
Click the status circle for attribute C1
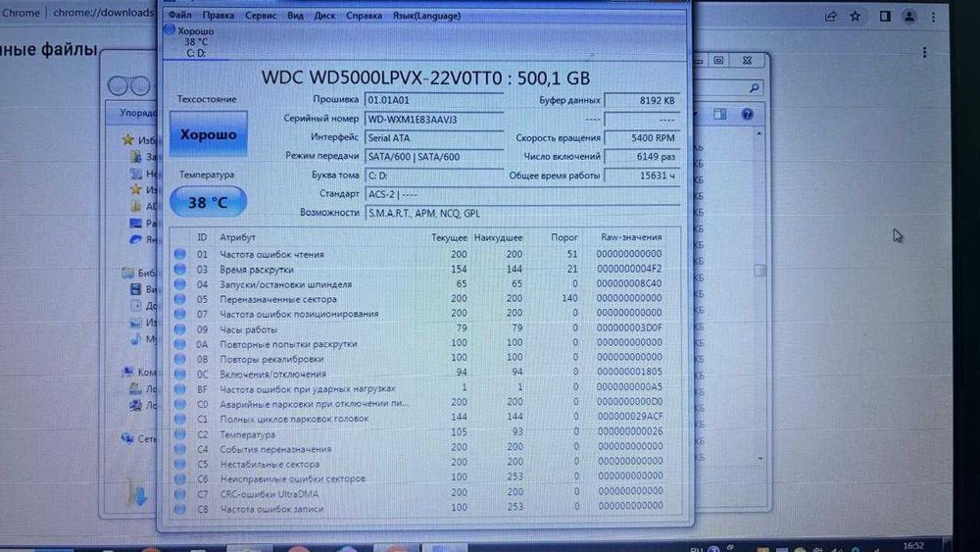coord(180,419)
